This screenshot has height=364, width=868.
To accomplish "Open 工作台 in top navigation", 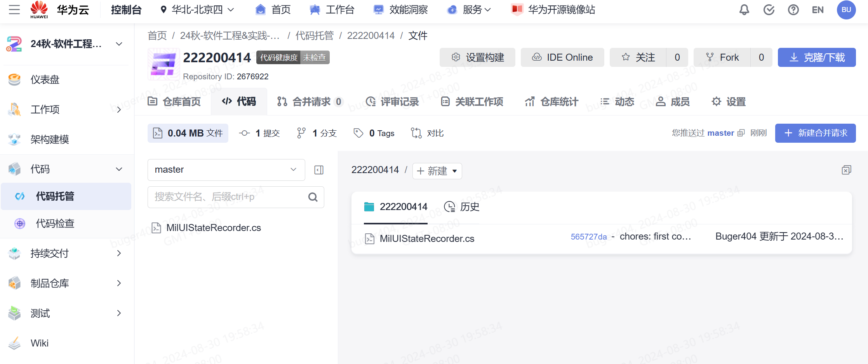I will pyautogui.click(x=332, y=10).
